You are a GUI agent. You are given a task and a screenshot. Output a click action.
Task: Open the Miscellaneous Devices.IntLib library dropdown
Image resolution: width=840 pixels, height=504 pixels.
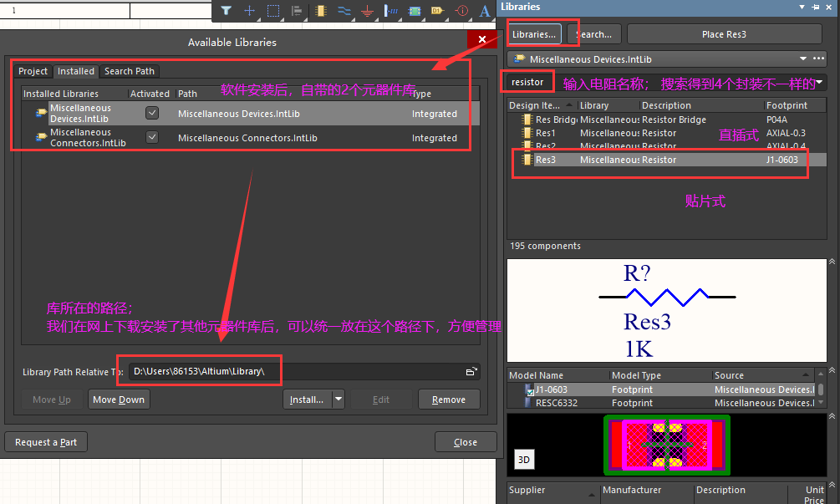(x=805, y=59)
